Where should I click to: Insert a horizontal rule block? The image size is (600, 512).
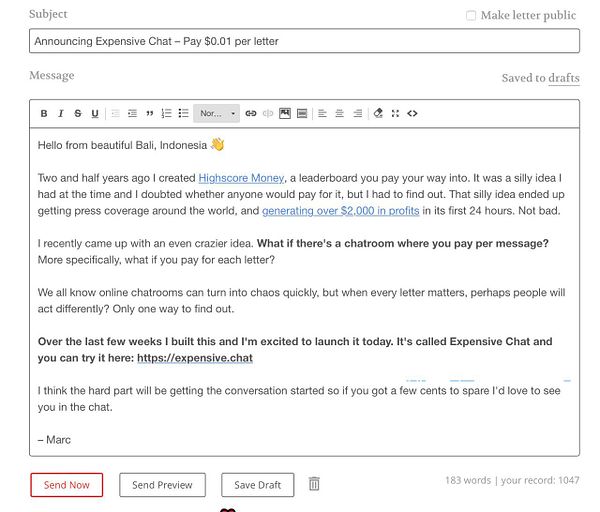point(302,113)
